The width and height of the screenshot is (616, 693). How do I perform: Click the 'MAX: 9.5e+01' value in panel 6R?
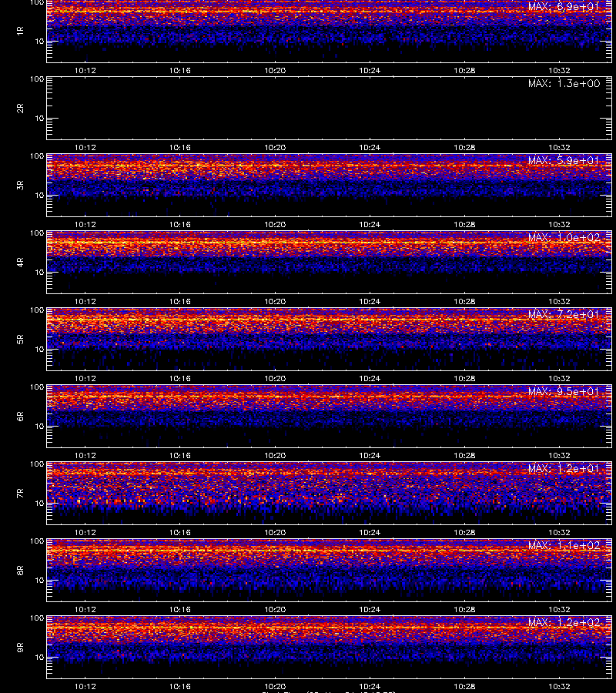[564, 392]
